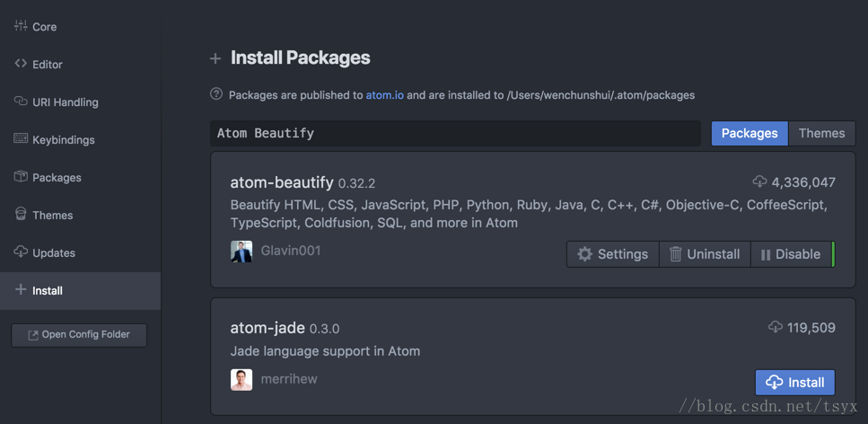Click atom-jade download count cloud icon

776,327
